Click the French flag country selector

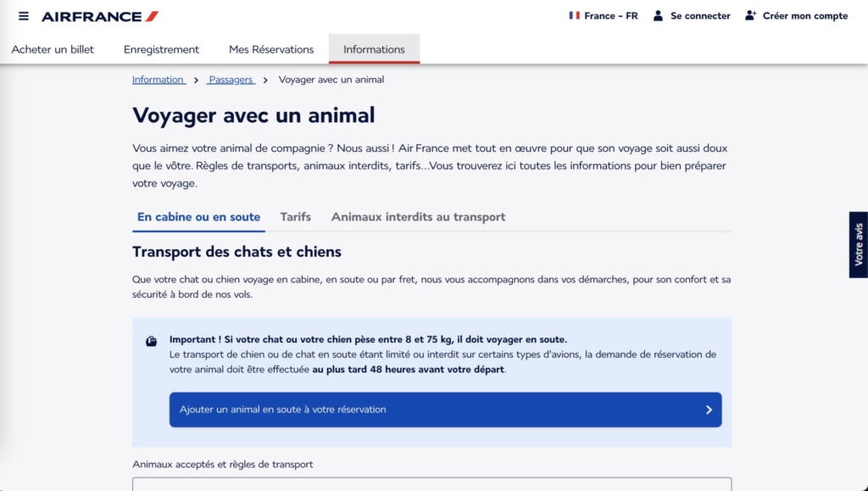pyautogui.click(x=575, y=15)
